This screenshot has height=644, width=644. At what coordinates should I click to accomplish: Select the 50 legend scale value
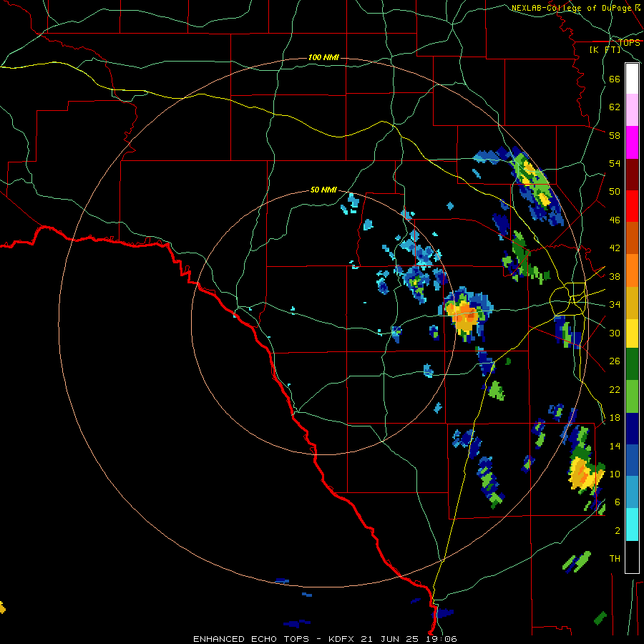click(615, 192)
